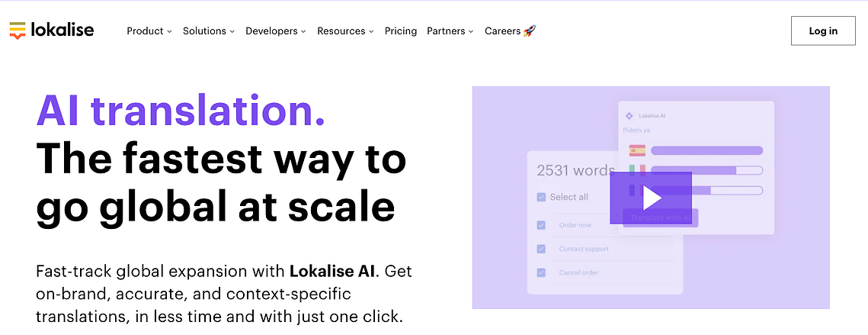Image resolution: width=868 pixels, height=335 pixels.
Task: Toggle the Cancel order checkbox
Action: (541, 273)
